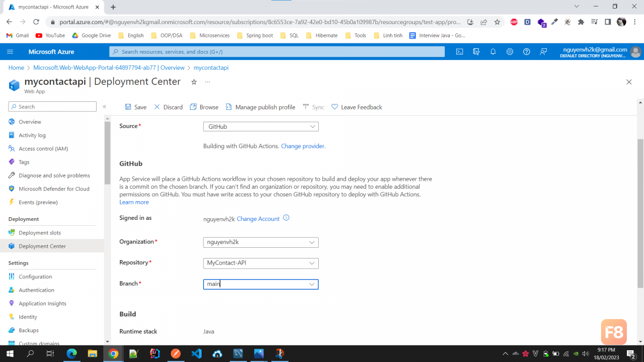Open the ellipsis more options next to title
The width and height of the screenshot is (644, 362).
(x=208, y=82)
